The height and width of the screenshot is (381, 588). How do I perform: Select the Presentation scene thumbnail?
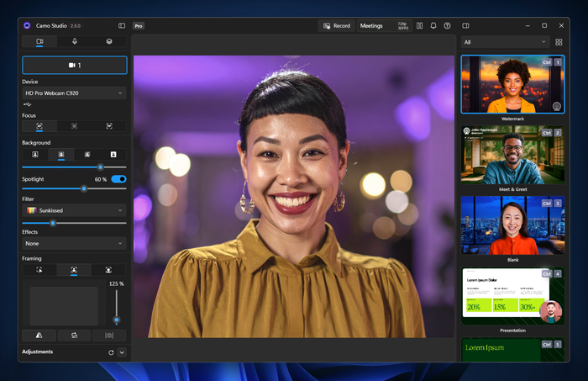pyautogui.click(x=512, y=296)
